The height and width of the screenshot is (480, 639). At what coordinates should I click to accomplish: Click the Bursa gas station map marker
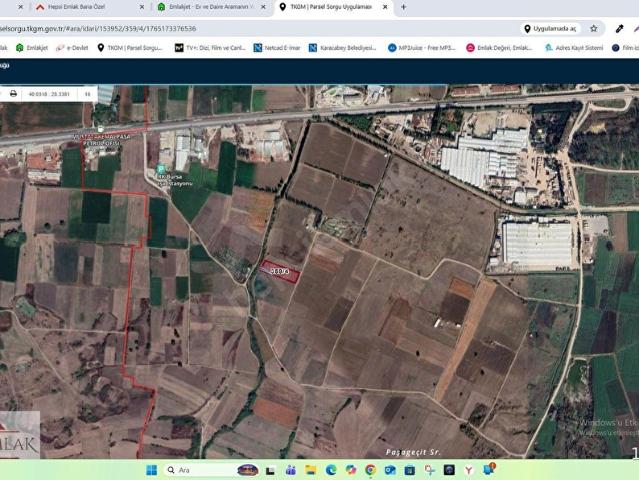pyautogui.click(x=162, y=169)
